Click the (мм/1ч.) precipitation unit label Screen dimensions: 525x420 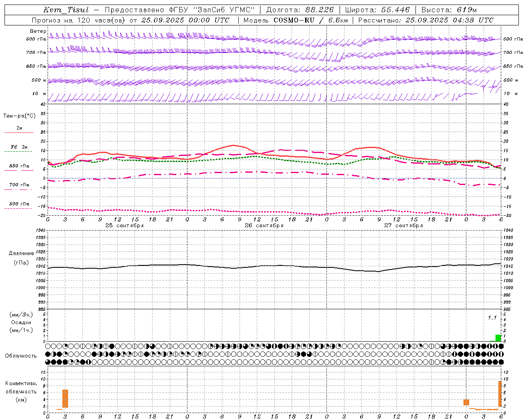pos(21,330)
